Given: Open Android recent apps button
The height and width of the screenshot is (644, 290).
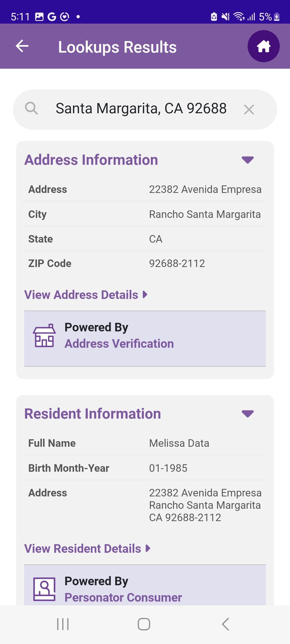Looking at the screenshot, I should (63, 624).
